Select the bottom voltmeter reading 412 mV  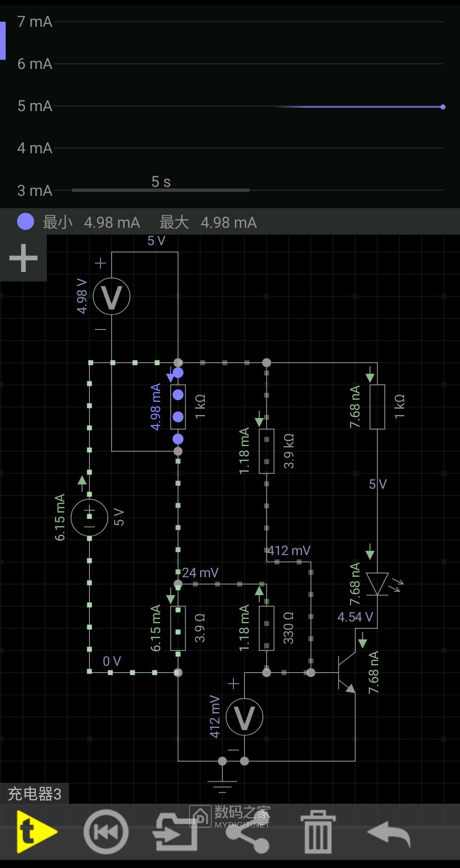(x=244, y=717)
